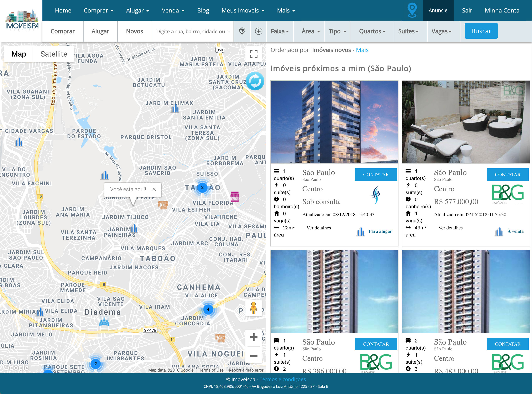This screenshot has width=532, height=394.
Task: Toggle fullscreen map view
Action: click(x=254, y=54)
